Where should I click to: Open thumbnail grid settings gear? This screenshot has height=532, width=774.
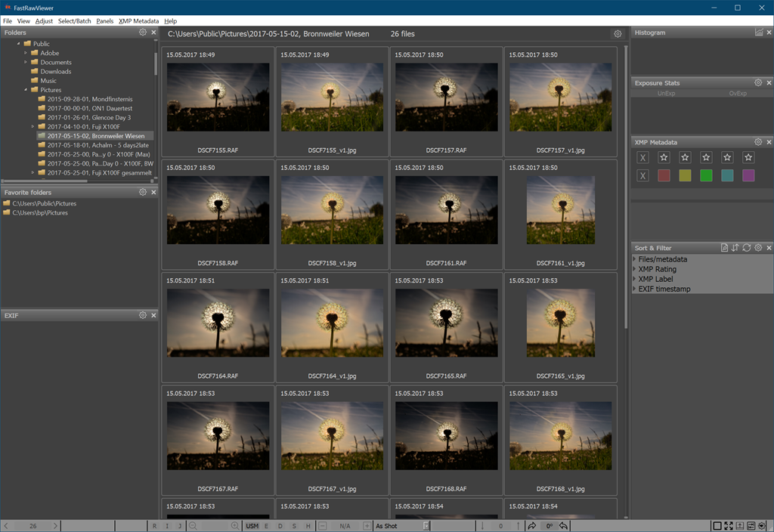coord(618,34)
